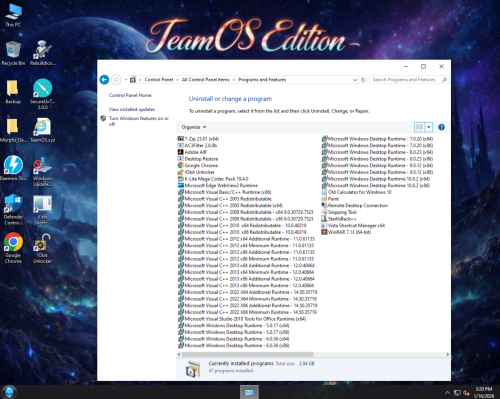500x399 pixels.
Task: Open the Morphi_De folder on desktop
Action: (x=13, y=130)
